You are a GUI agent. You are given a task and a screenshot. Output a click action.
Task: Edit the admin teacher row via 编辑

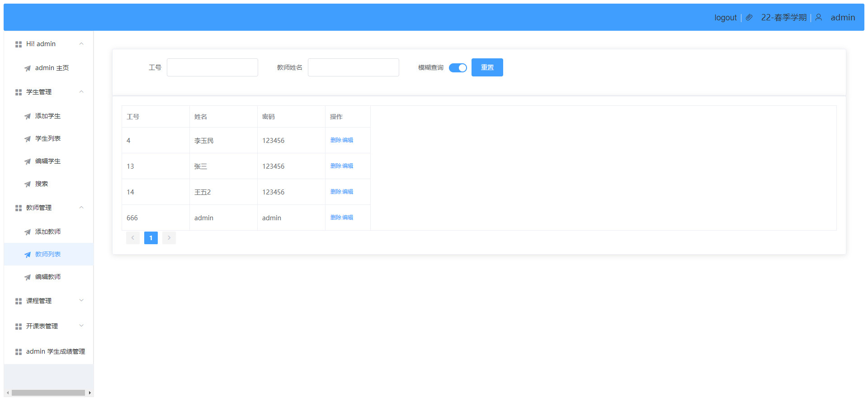click(348, 218)
